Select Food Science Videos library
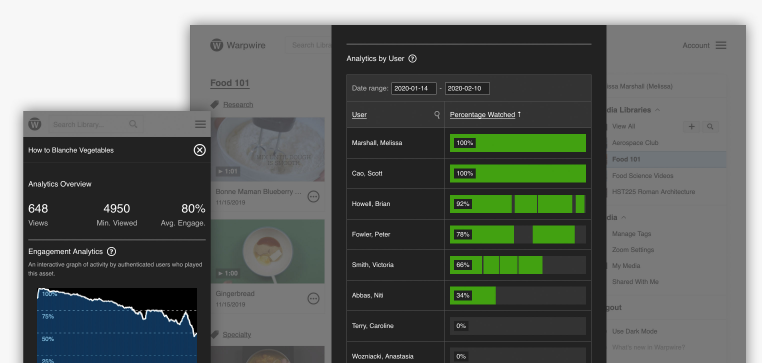Image resolution: width=762 pixels, height=363 pixels. point(642,175)
